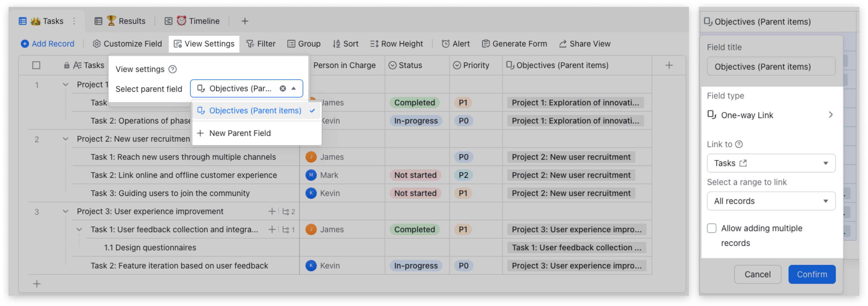The width and height of the screenshot is (868, 306).
Task: Add subtask to Project 3 row
Action: click(x=272, y=212)
